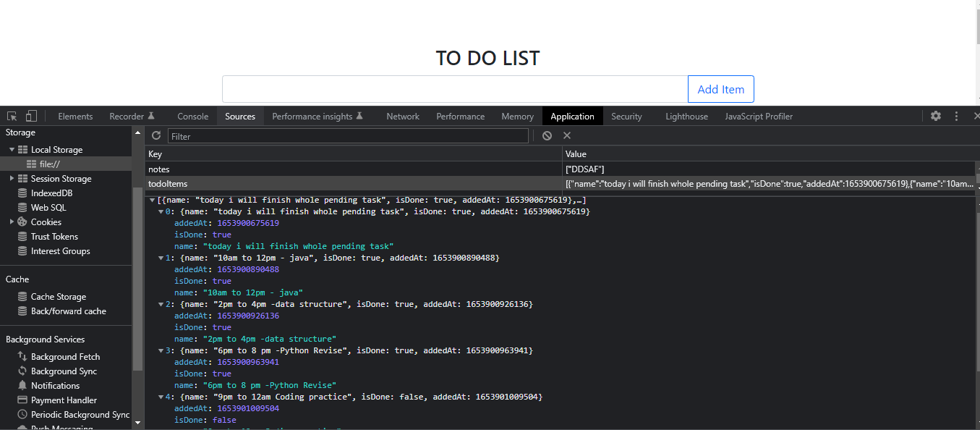Clear all storage entries icon

pyautogui.click(x=547, y=135)
